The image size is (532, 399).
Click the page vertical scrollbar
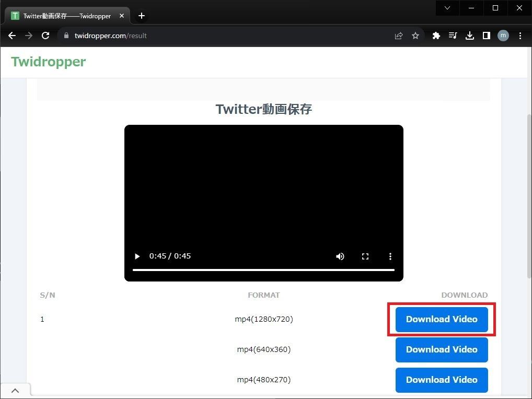(529, 196)
